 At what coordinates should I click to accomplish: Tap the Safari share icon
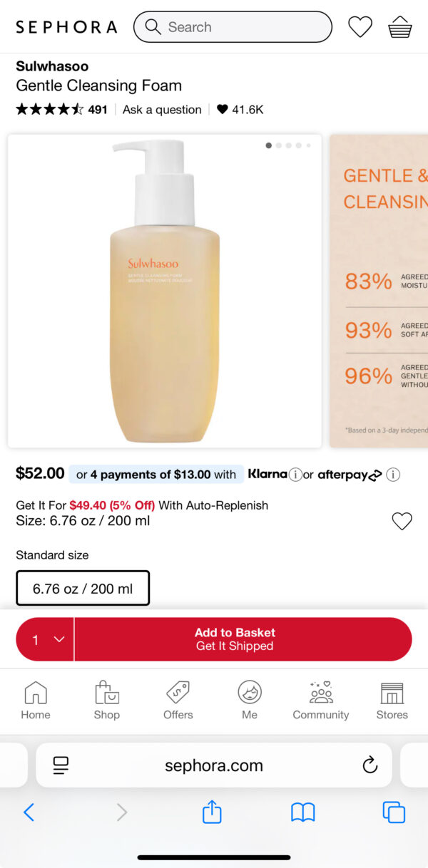tap(212, 812)
